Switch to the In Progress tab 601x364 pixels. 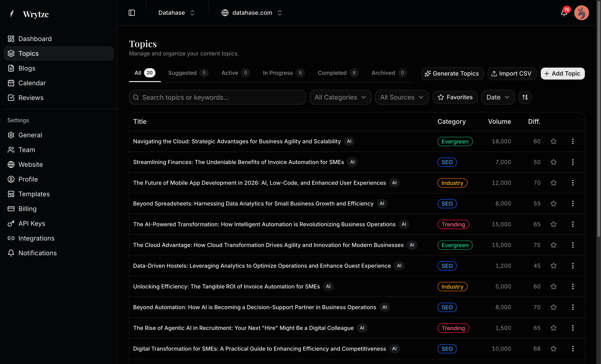[x=284, y=73]
